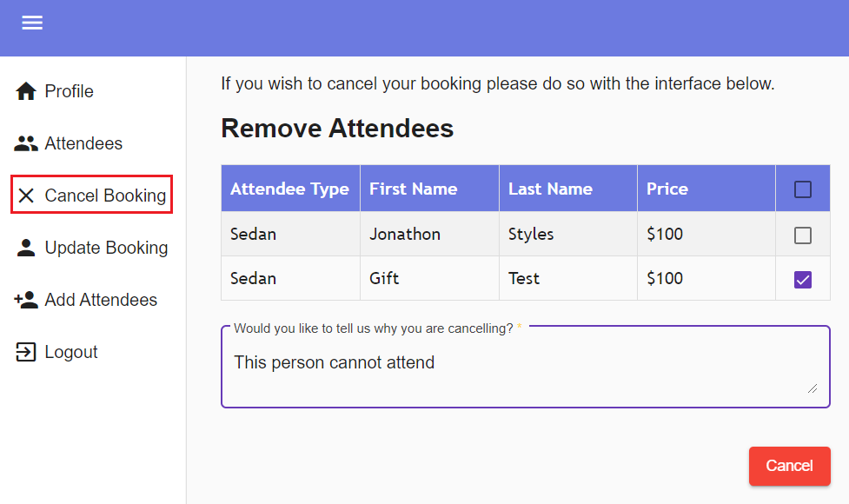Image resolution: width=849 pixels, height=504 pixels.
Task: Check the box for Jonathon Styles
Action: (802, 234)
